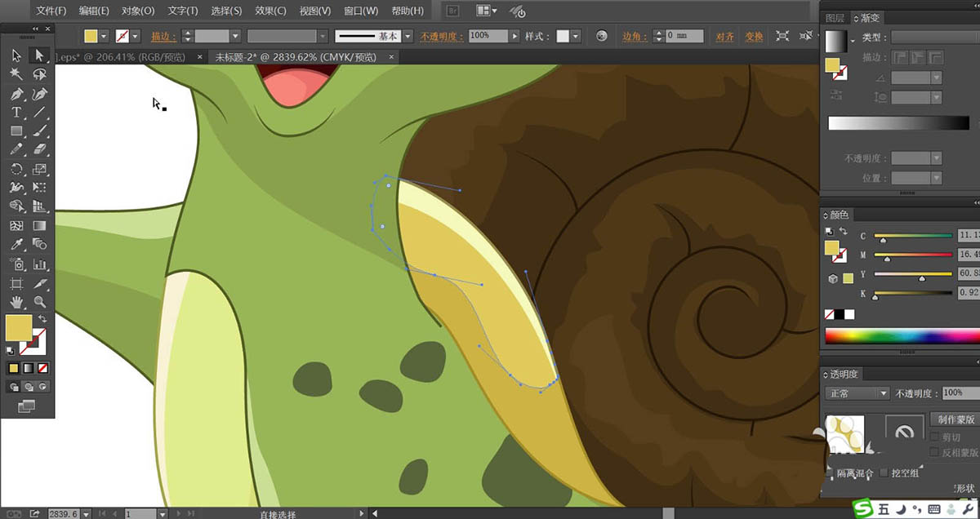The width and height of the screenshot is (980, 519).
Task: Click the 边角 link in control bar
Action: 635,37
